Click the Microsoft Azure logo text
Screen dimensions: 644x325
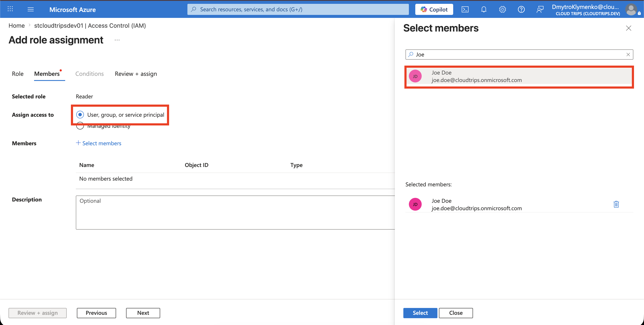coord(72,10)
